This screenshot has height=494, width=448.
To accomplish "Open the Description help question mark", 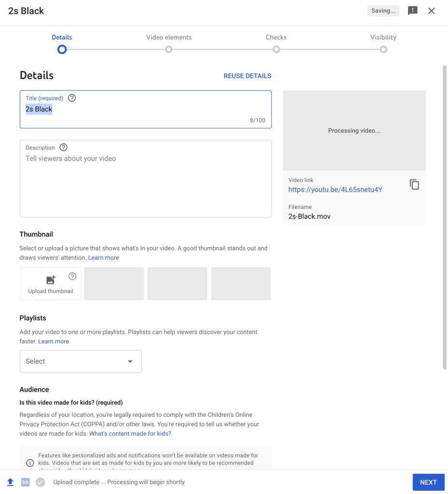I will [x=63, y=148].
